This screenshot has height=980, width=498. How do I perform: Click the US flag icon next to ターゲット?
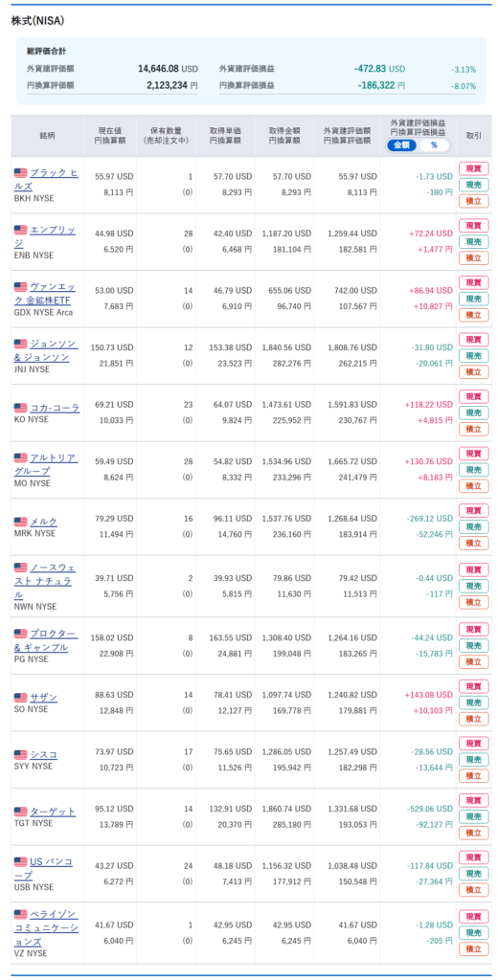[21, 812]
